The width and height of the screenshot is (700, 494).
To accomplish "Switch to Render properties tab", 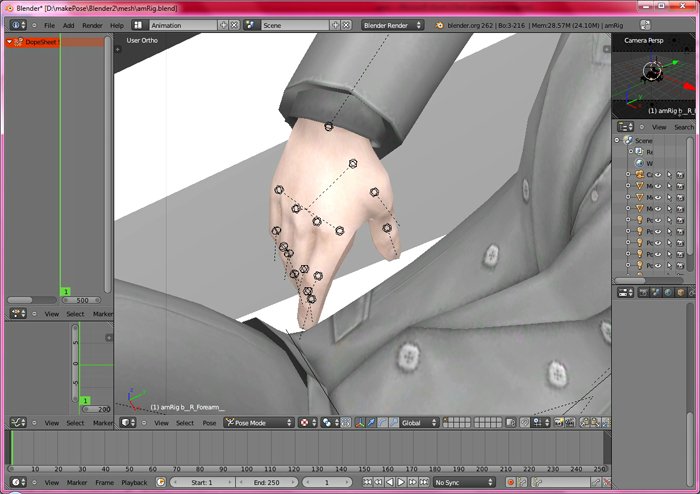I will (x=644, y=293).
